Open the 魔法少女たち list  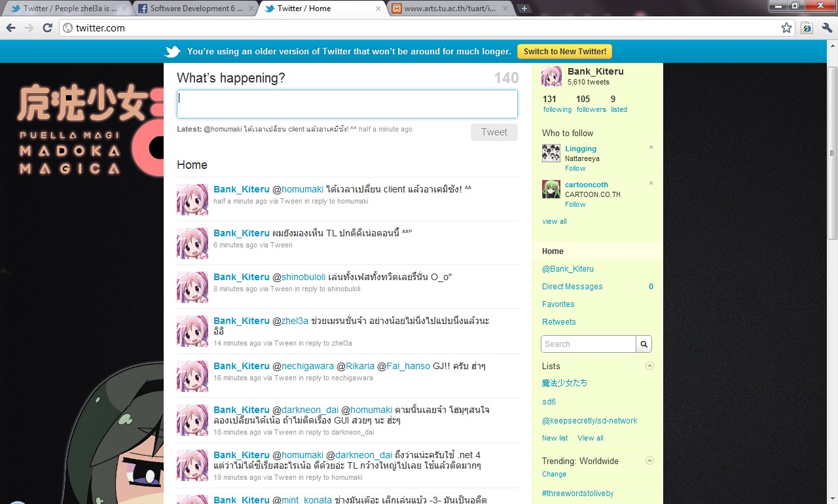point(564,383)
